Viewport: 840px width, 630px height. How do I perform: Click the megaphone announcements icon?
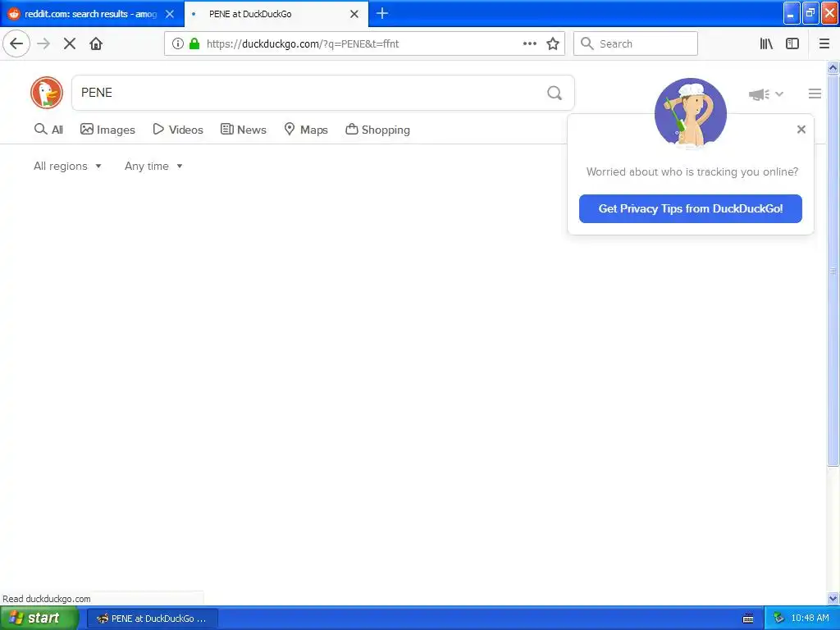(759, 94)
